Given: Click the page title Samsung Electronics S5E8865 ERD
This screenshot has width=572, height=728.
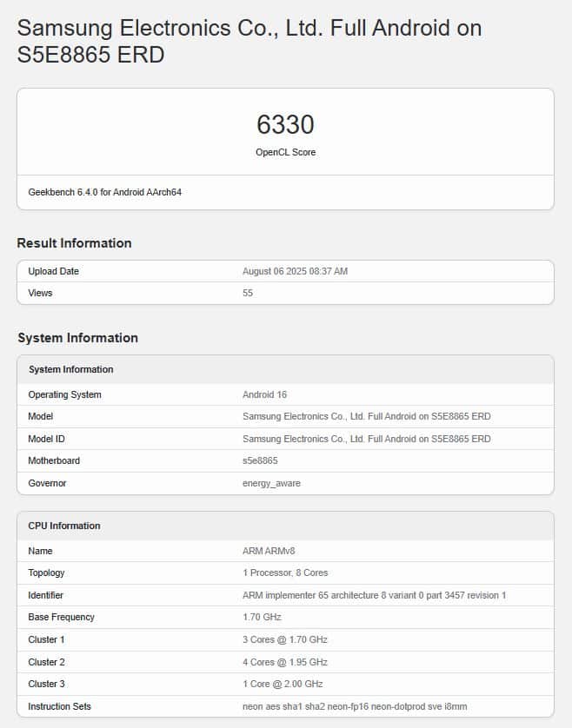Looking at the screenshot, I should click(x=249, y=41).
